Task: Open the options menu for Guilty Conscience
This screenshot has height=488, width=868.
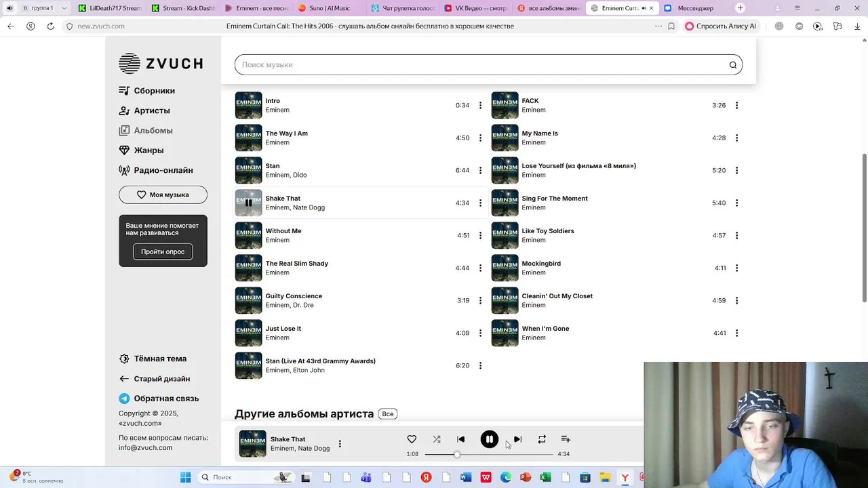Action: coord(480,300)
